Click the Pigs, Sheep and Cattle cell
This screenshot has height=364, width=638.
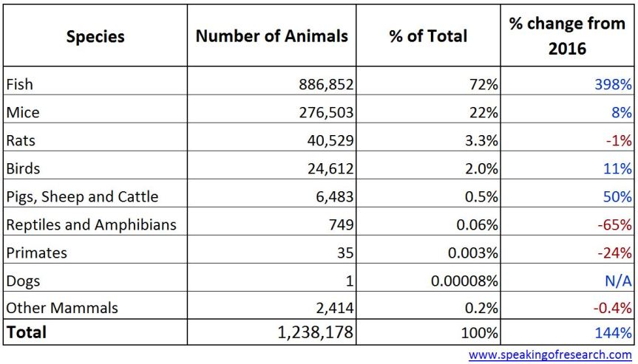pos(82,196)
